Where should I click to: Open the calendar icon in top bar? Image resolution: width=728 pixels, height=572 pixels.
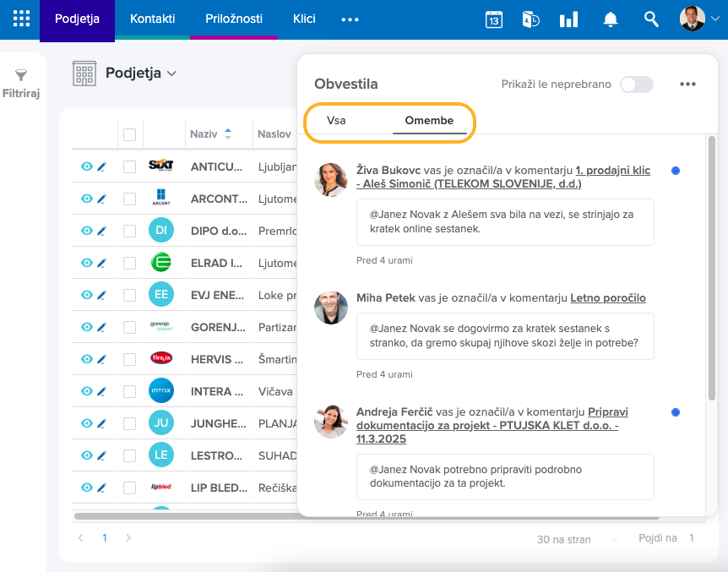[x=494, y=19]
